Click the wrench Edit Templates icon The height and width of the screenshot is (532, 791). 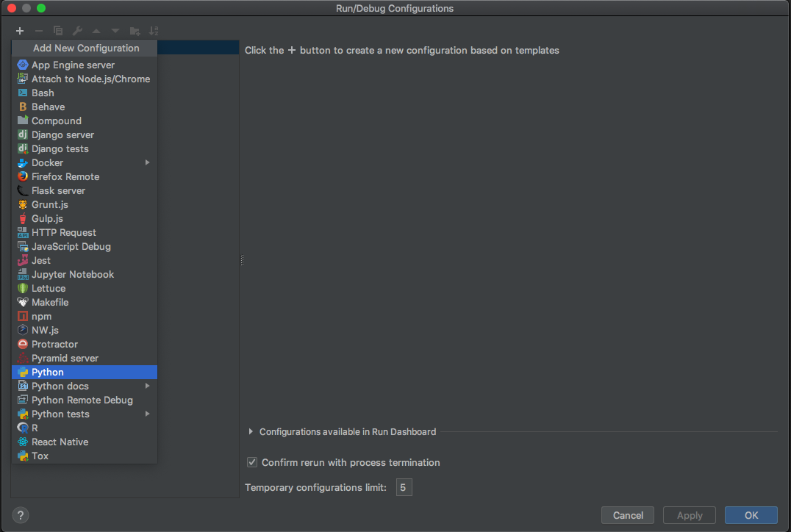(x=77, y=31)
